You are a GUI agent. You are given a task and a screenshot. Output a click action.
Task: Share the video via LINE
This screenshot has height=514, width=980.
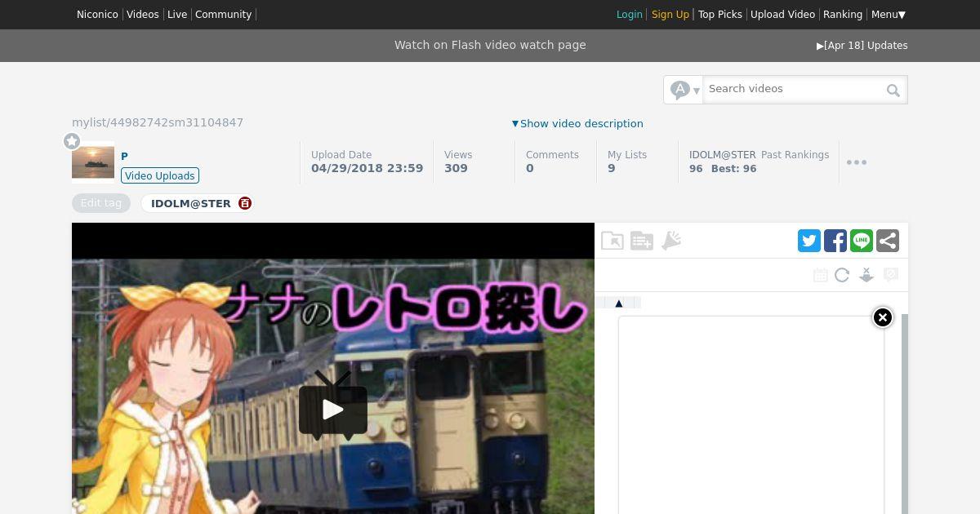click(862, 241)
